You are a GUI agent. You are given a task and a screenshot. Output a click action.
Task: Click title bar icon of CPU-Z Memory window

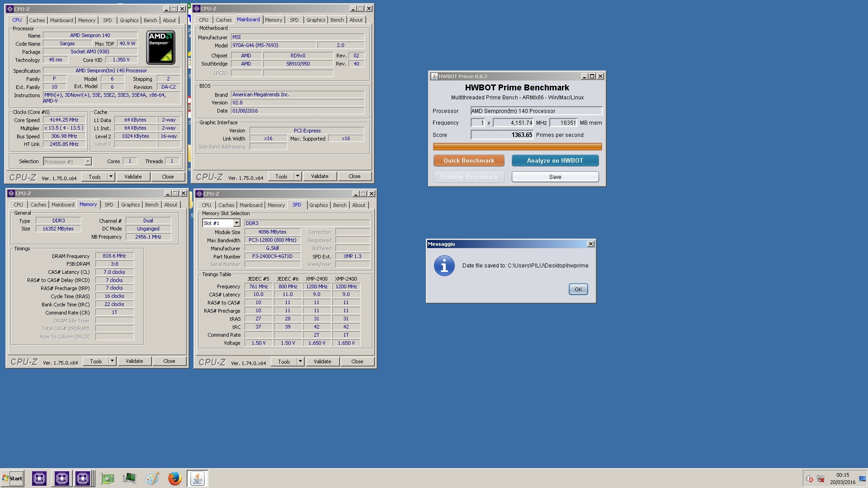pyautogui.click(x=11, y=193)
